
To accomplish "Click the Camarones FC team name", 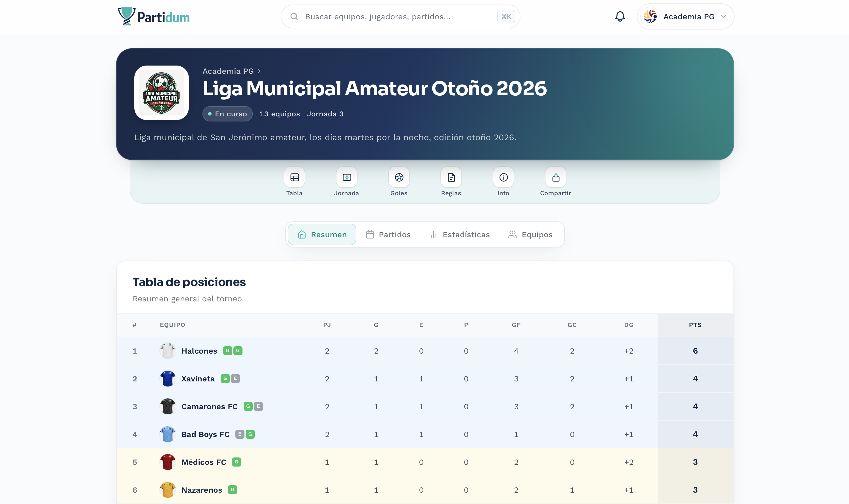I will [x=210, y=407].
